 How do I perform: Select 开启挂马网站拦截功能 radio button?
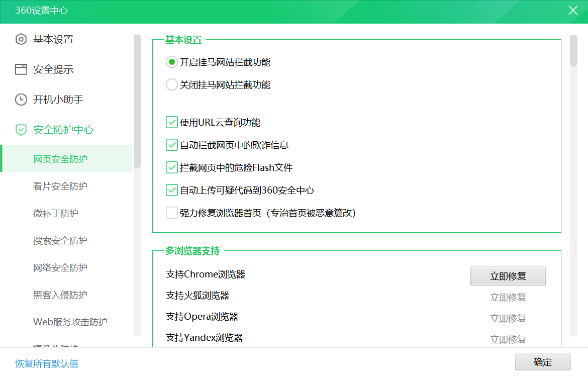[172, 62]
